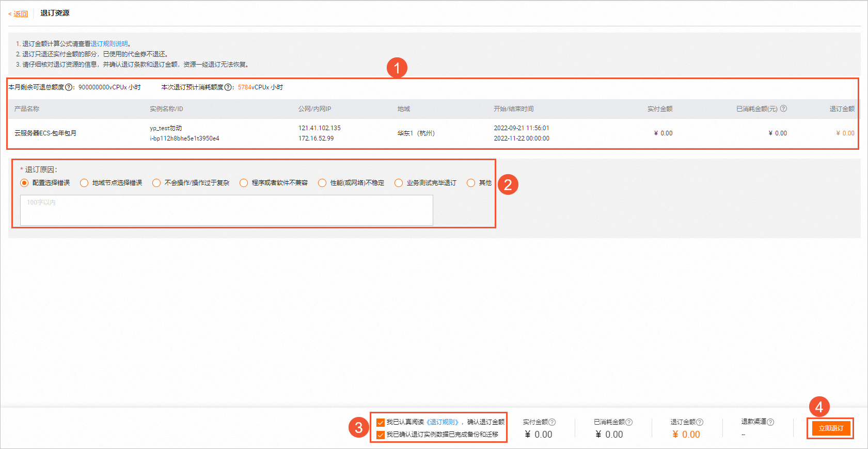The height and width of the screenshot is (449, 868).
Task: Click region cell 华东1（杭州）
Action: coord(416,133)
